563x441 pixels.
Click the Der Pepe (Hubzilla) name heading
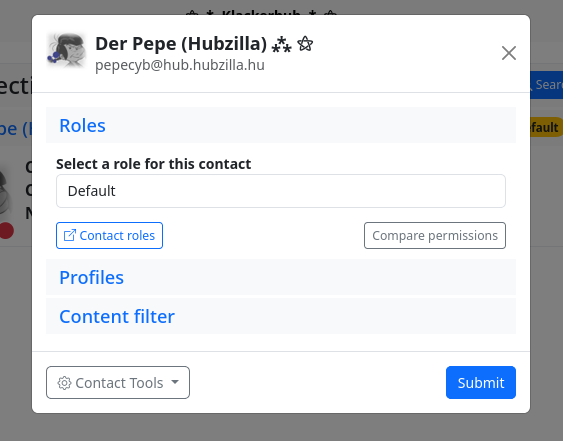point(181,44)
